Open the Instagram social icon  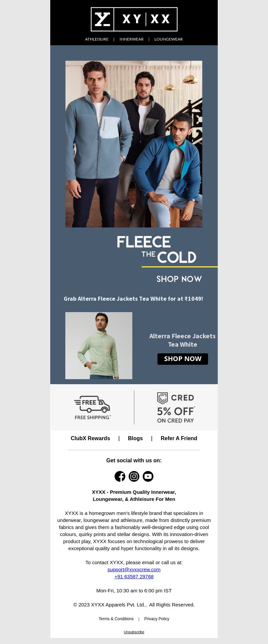[x=134, y=476]
